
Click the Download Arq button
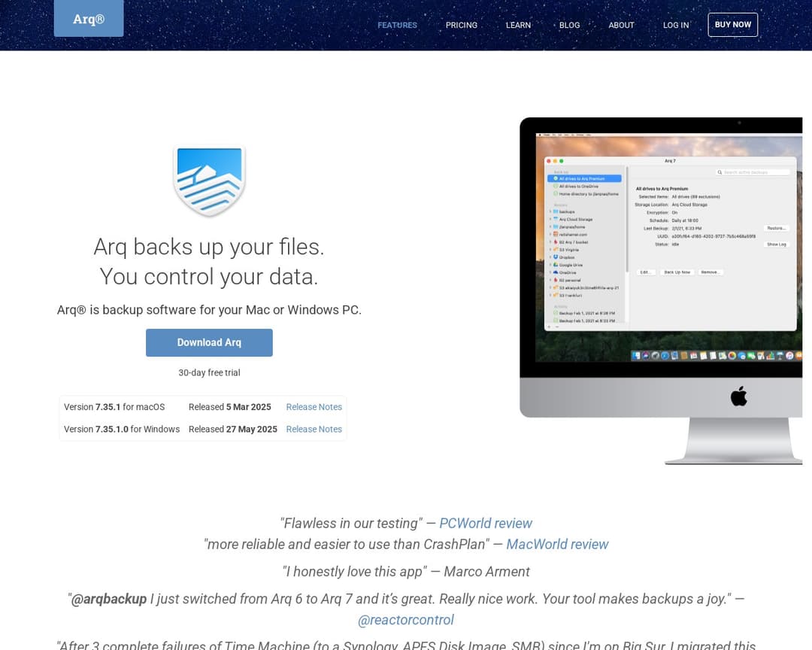point(209,342)
